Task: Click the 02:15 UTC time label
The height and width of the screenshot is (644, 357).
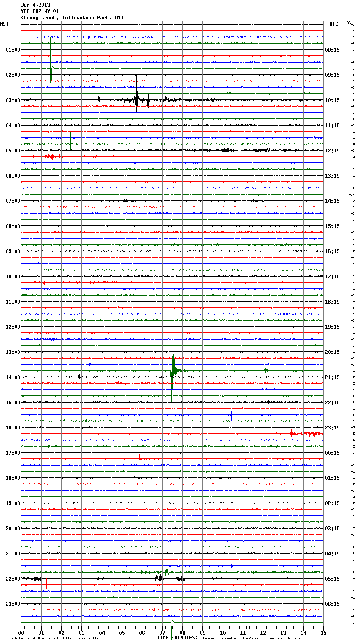Action: pos(332,503)
